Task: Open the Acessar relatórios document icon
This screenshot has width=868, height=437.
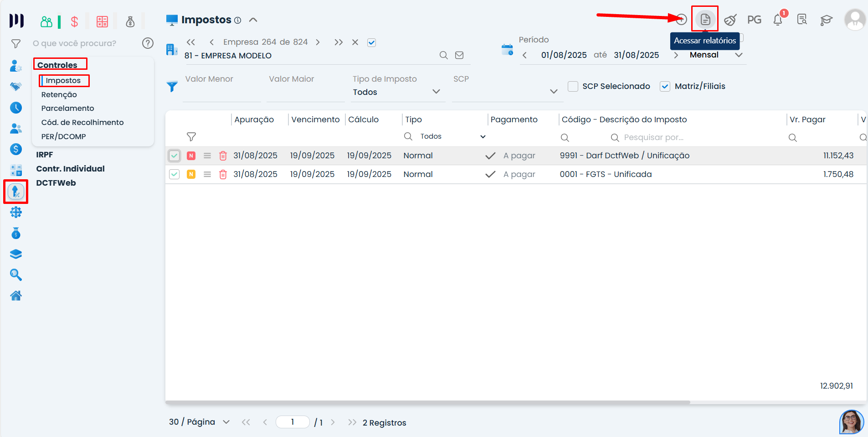Action: click(705, 20)
